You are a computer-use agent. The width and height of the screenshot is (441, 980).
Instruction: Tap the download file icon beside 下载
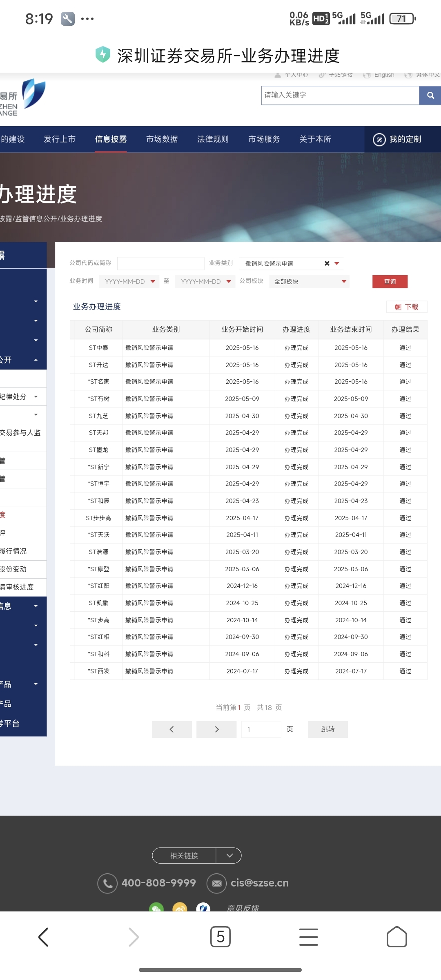(398, 307)
